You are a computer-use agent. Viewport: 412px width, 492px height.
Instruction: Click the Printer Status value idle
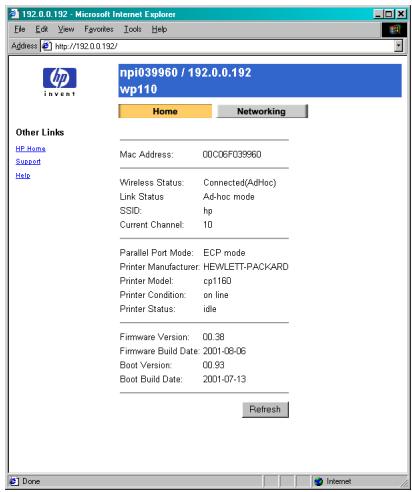tap(210, 309)
